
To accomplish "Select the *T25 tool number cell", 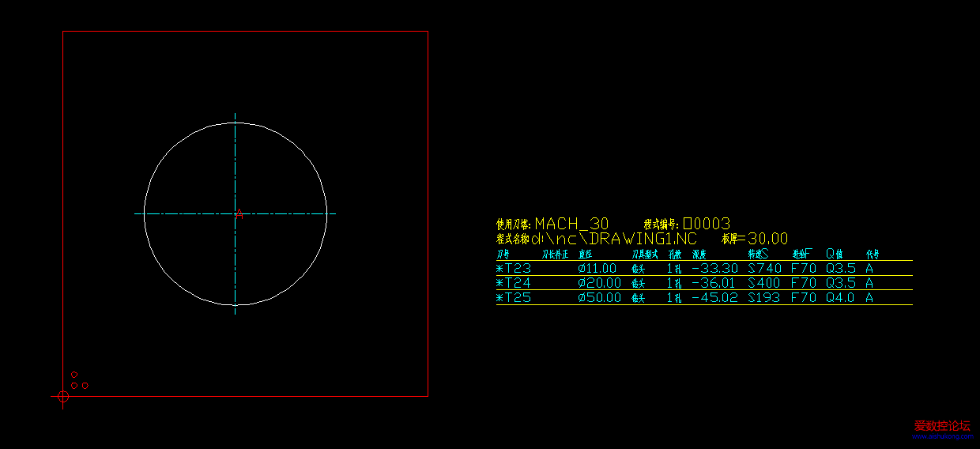I will click(514, 298).
